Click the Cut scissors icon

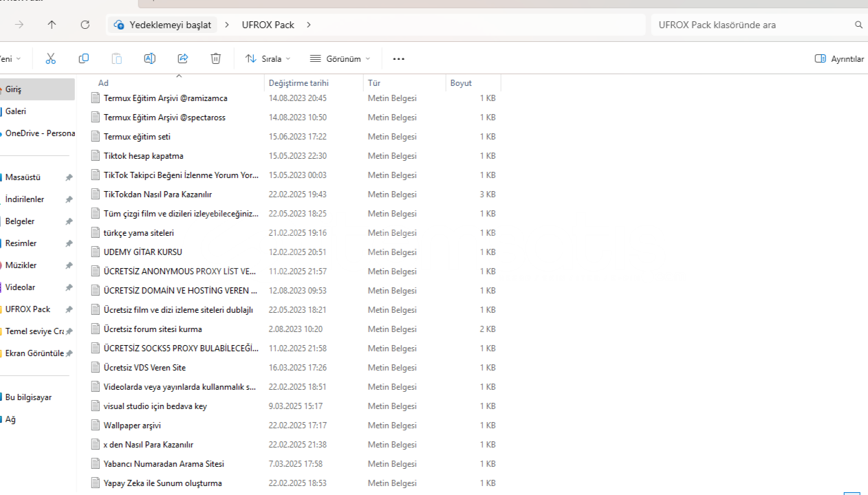click(x=50, y=59)
